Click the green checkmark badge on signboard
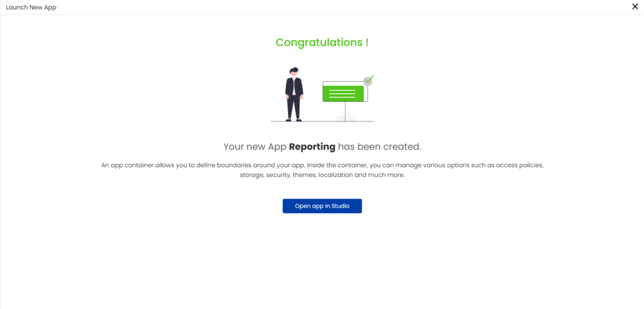The image size is (644, 309). tap(368, 81)
